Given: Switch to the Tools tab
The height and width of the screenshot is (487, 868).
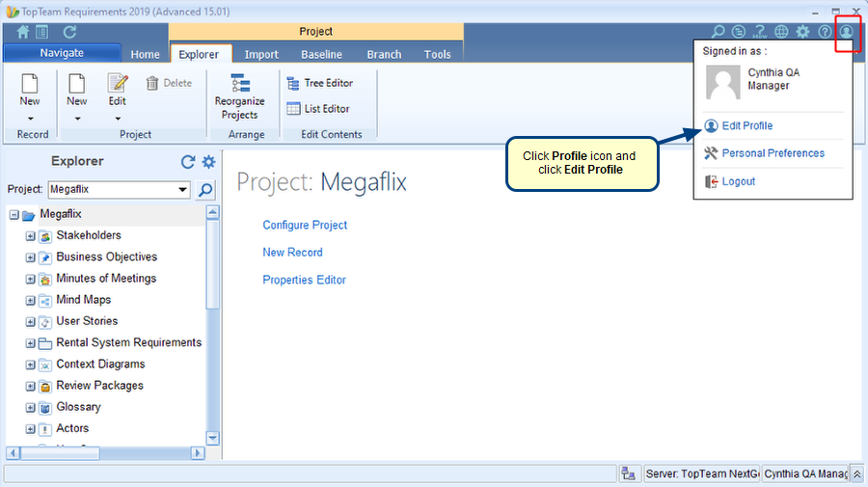Looking at the screenshot, I should 437,54.
